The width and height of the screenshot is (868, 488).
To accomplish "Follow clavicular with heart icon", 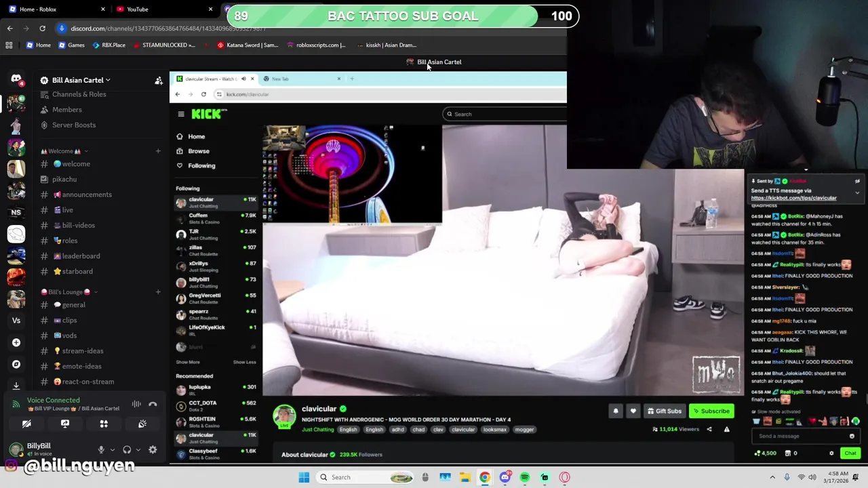I will click(x=633, y=411).
